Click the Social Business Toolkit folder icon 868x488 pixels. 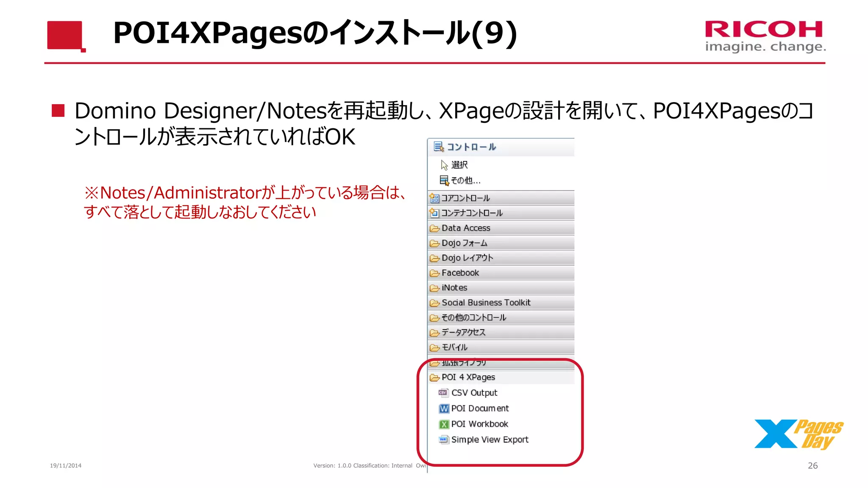pos(434,303)
